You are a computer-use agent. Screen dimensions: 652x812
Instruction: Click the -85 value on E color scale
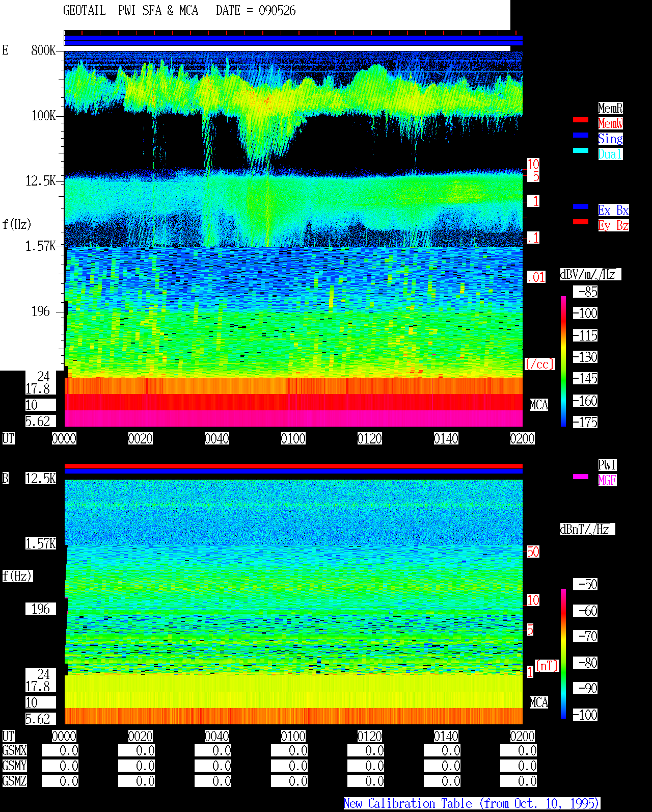click(x=586, y=292)
